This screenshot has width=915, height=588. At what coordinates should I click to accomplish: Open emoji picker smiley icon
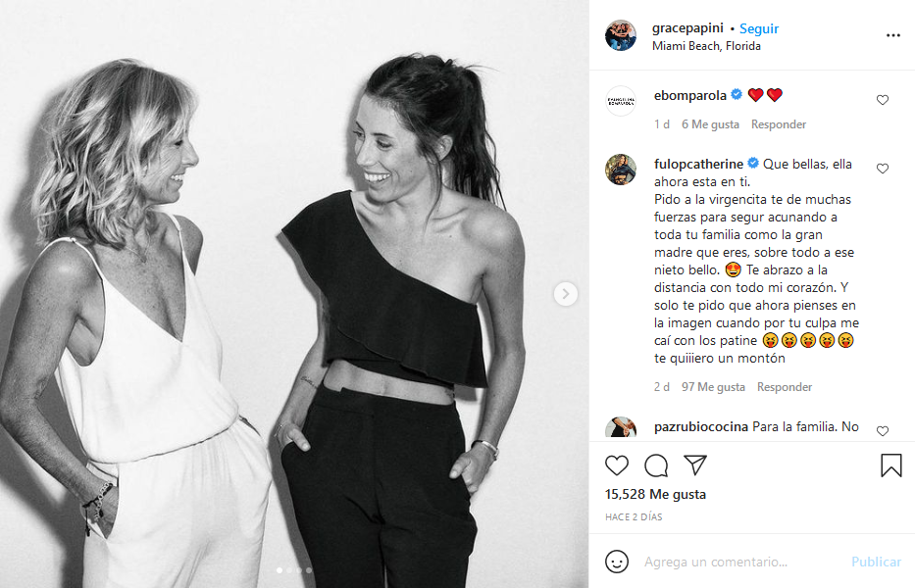pyautogui.click(x=617, y=562)
